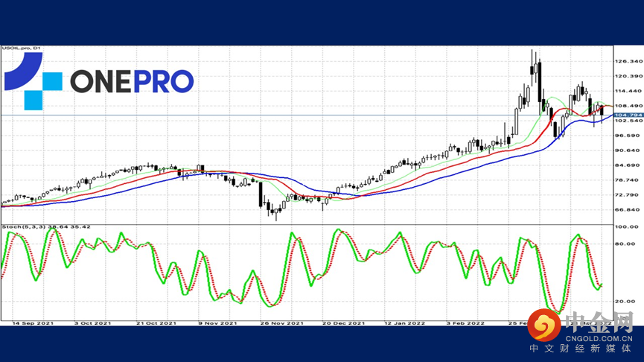The image size is (644, 362).
Task: Click the 20 Dec 2021 date label
Action: (x=343, y=323)
